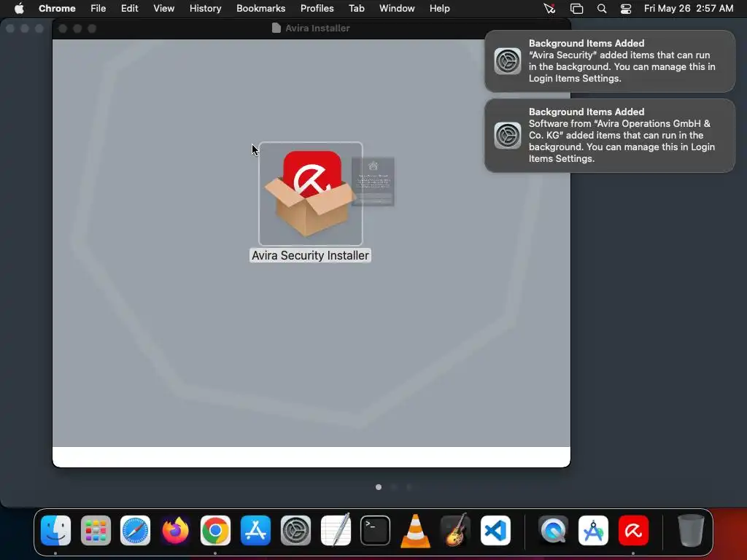Launch Firefox from the Dock

pyautogui.click(x=175, y=531)
